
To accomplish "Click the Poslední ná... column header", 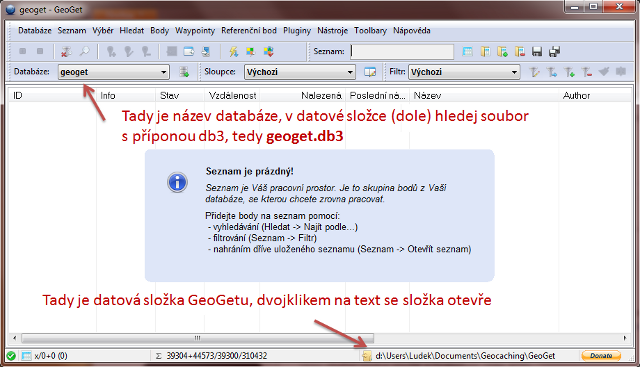I will (378, 96).
